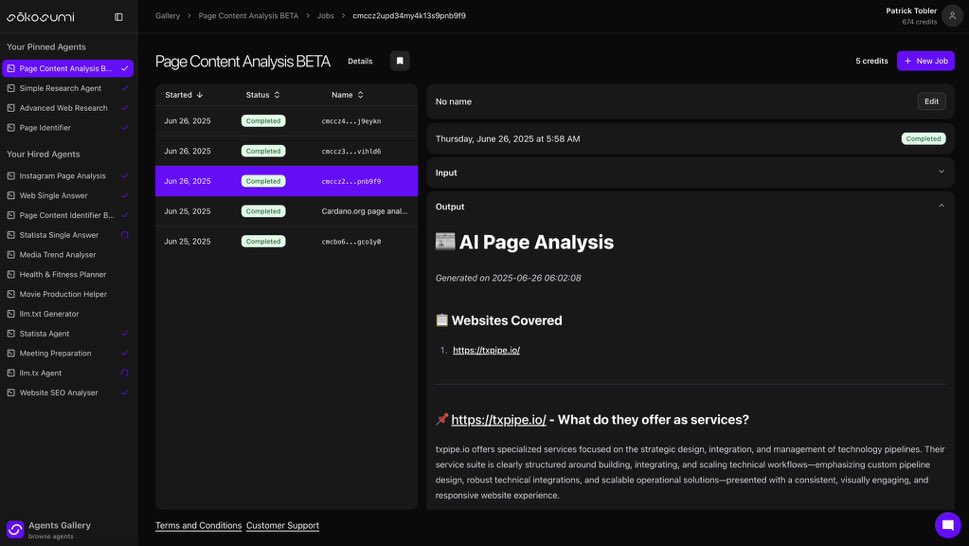Click the agent icon beside Statista Single Answer
Screen dimensions: 969x546
11,235
